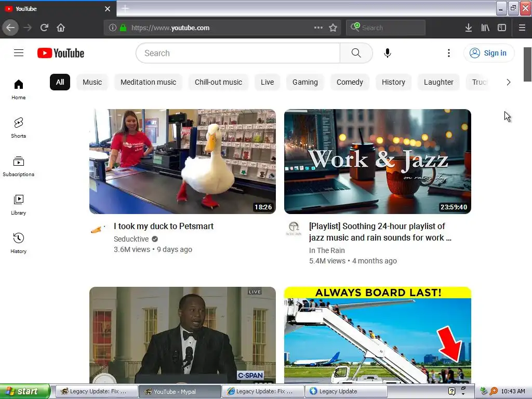532x399 pixels.
Task: Open In The Rain channel avatar
Action: (294, 229)
